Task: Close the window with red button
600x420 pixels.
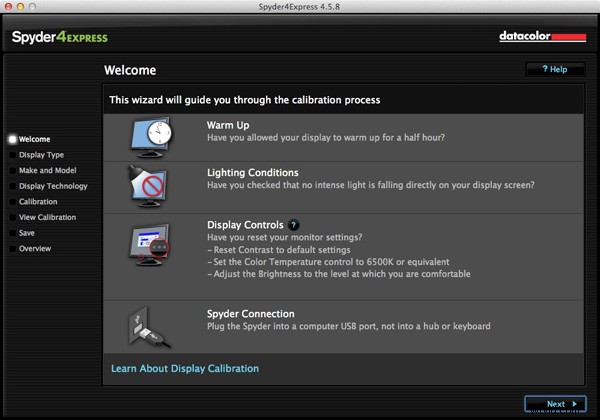Action: [8, 7]
